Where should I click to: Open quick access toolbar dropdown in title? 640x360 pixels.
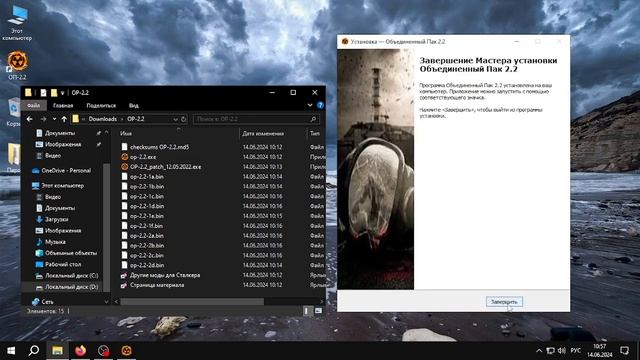(62, 93)
